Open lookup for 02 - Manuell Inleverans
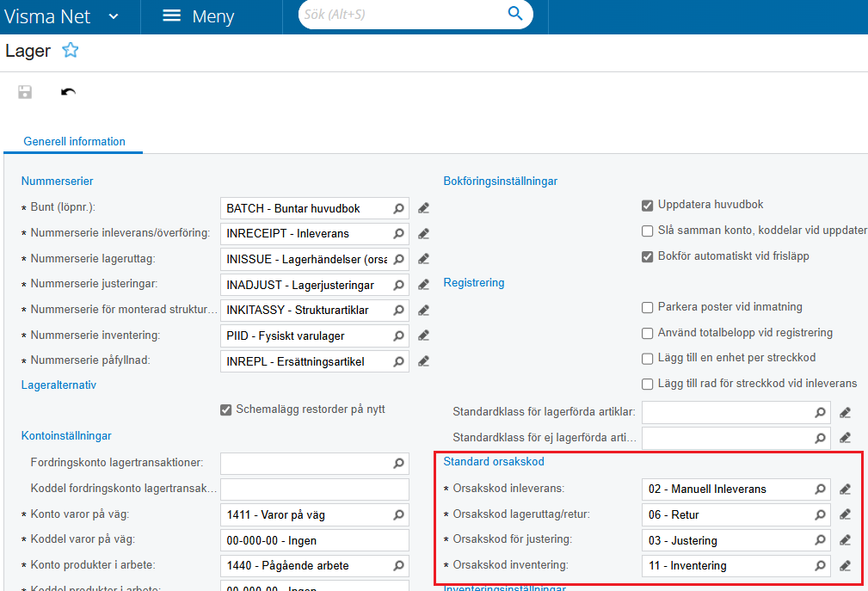 pyautogui.click(x=820, y=489)
